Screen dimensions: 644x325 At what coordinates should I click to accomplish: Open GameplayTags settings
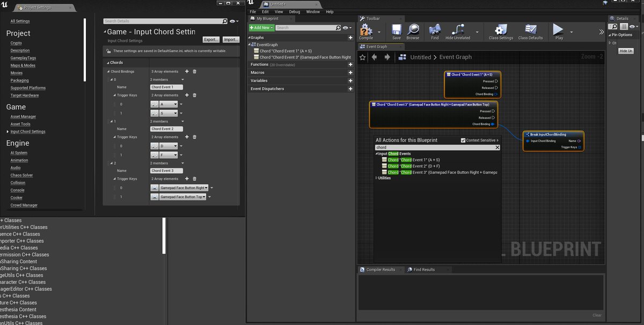(23, 58)
